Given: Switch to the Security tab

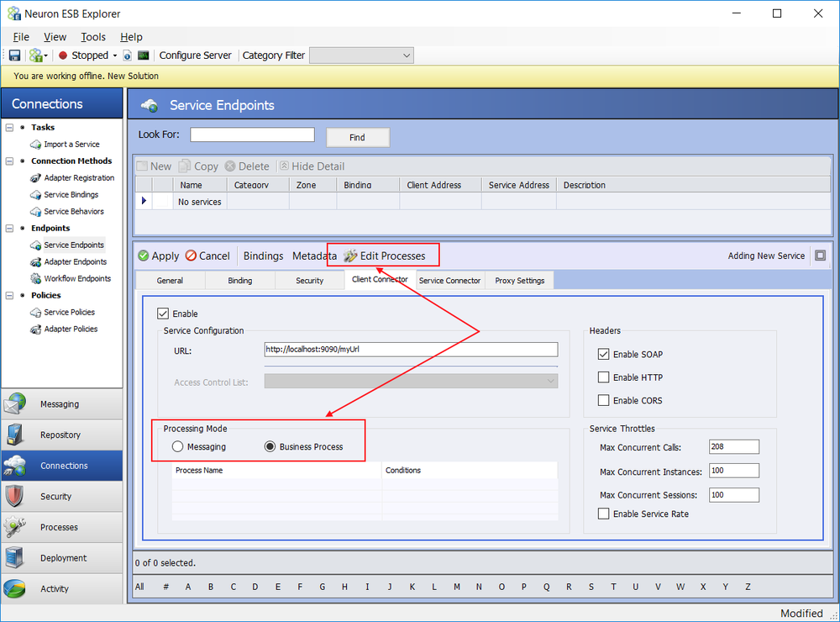Looking at the screenshot, I should click(310, 281).
